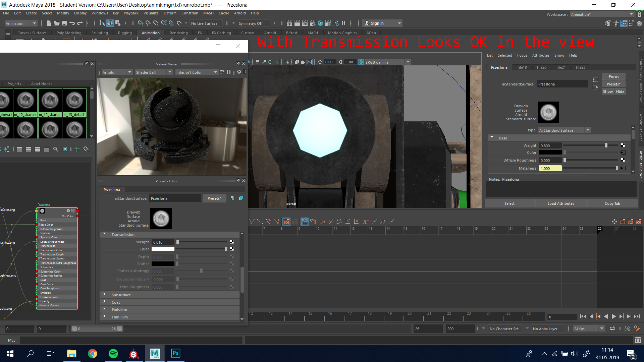Open Spotify from the taskbar
This screenshot has height=362, width=644.
coord(113,353)
